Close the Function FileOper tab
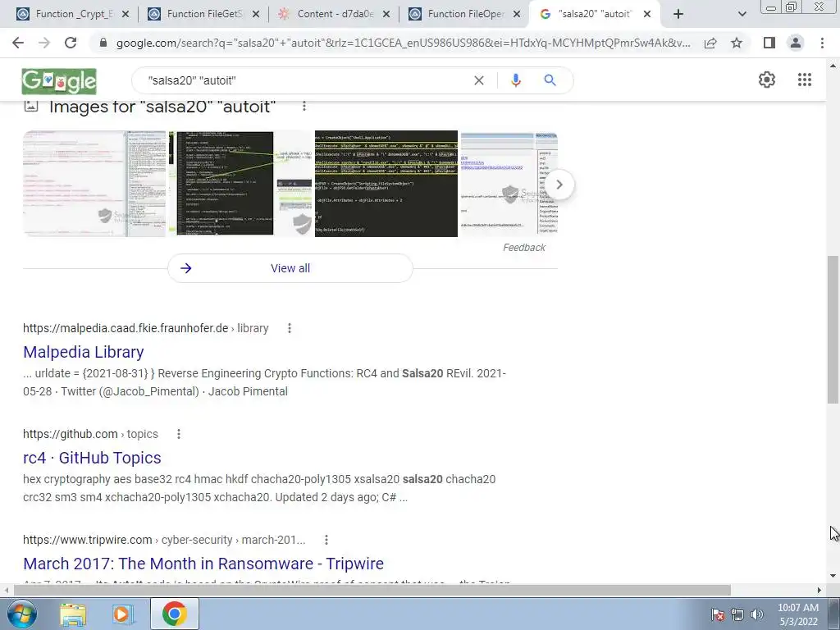The height and width of the screenshot is (630, 840). tap(517, 15)
